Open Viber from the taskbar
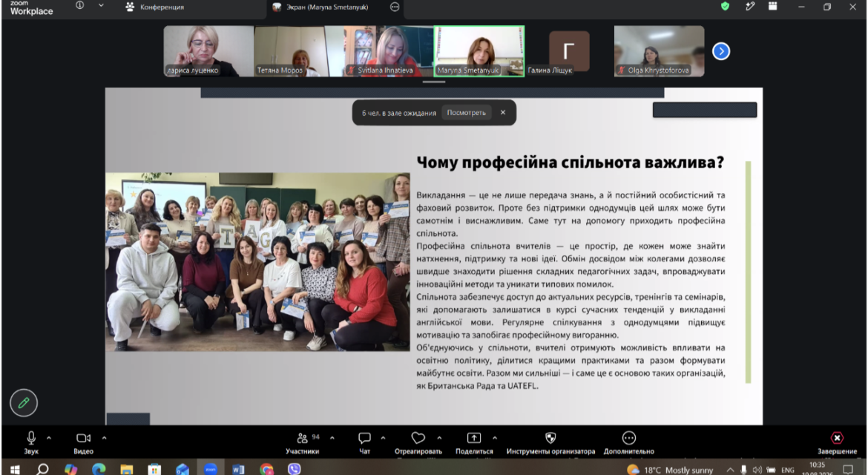 point(295,470)
